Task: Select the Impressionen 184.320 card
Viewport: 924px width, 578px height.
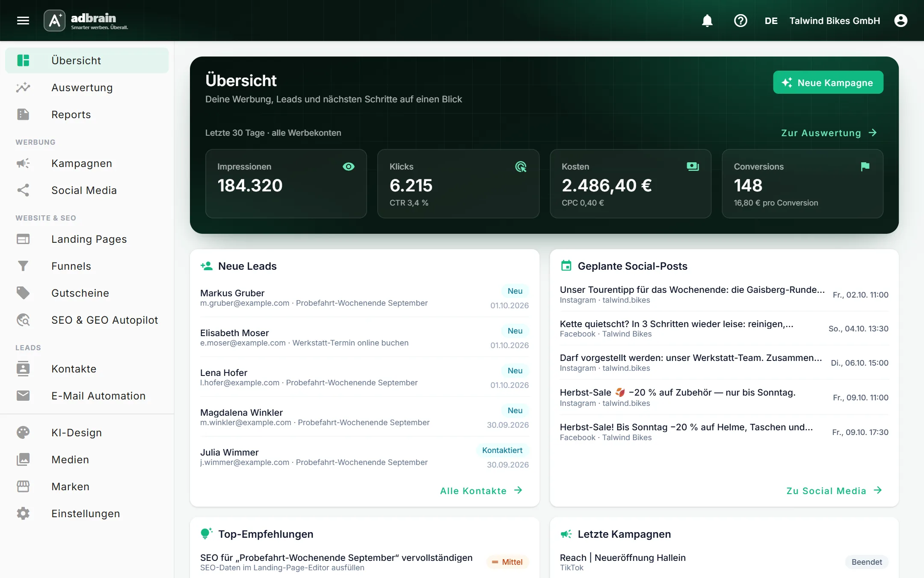Action: coord(286,184)
